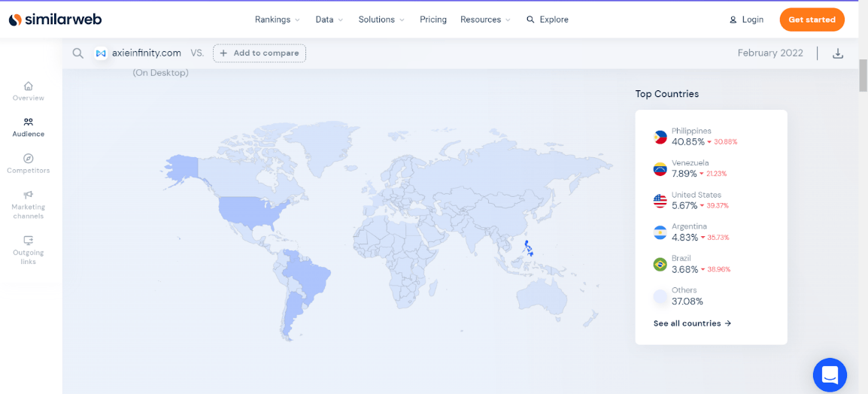Click the Brazil flag icon
Image resolution: width=868 pixels, height=394 pixels.
[x=660, y=265]
